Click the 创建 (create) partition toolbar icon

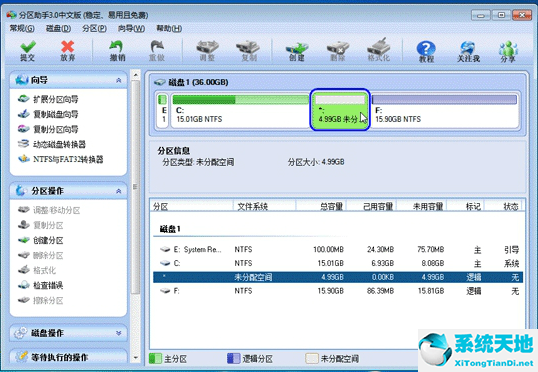tap(297, 51)
